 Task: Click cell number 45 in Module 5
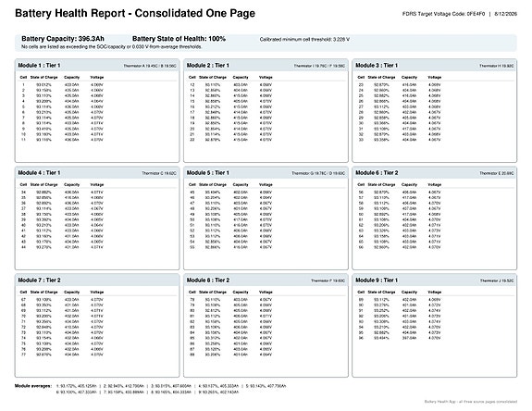192,193
